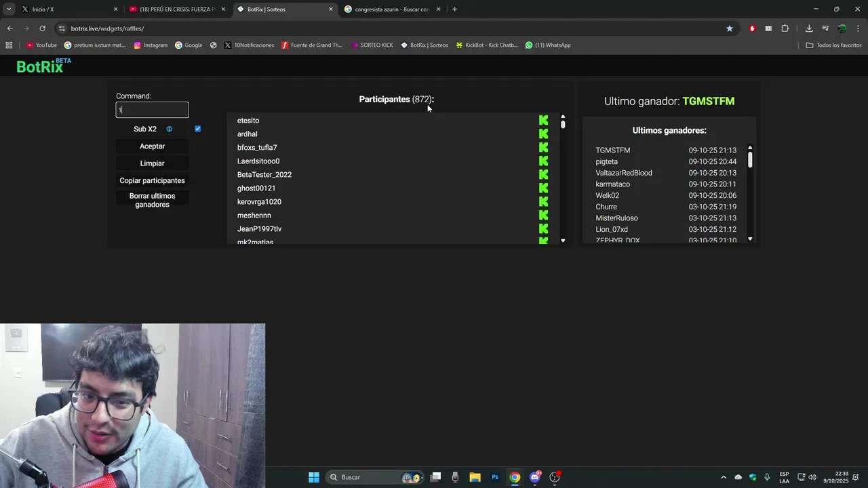Click the winners list scrollbar thumb
This screenshot has height=488, width=868.
tap(750, 159)
